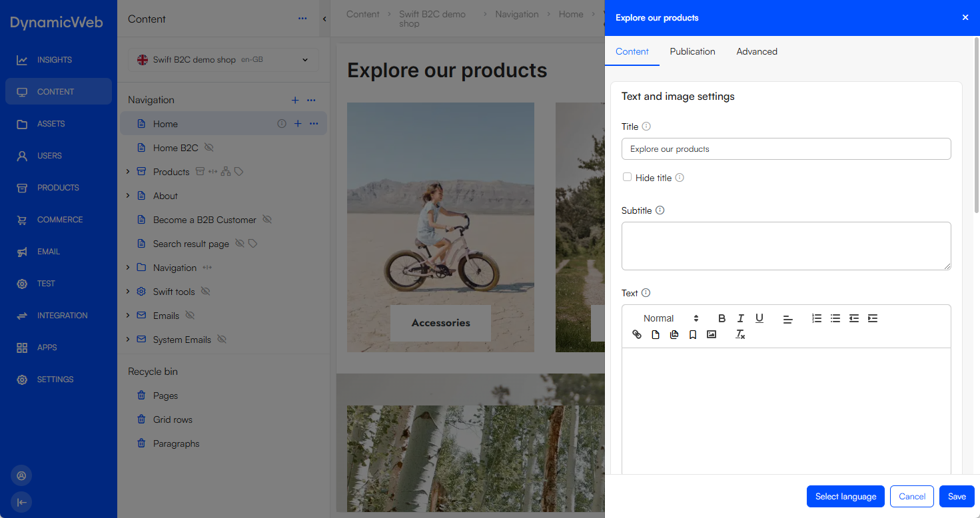This screenshot has height=518, width=980.
Task: Click the bookmark icon in editor toolbar
Action: click(693, 334)
